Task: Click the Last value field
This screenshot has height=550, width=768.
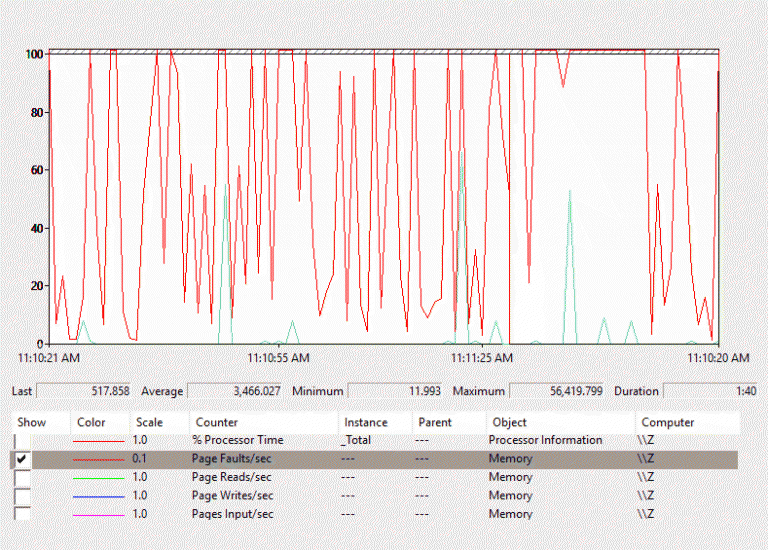Action: (x=86, y=391)
